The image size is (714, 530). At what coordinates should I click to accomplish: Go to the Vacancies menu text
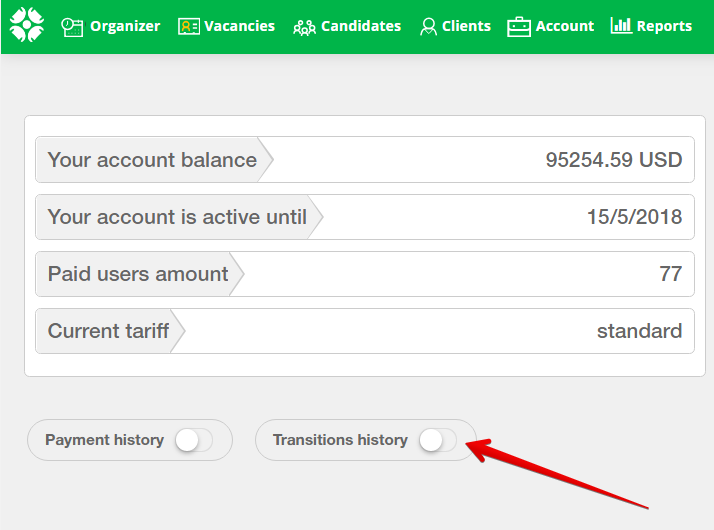coord(240,27)
